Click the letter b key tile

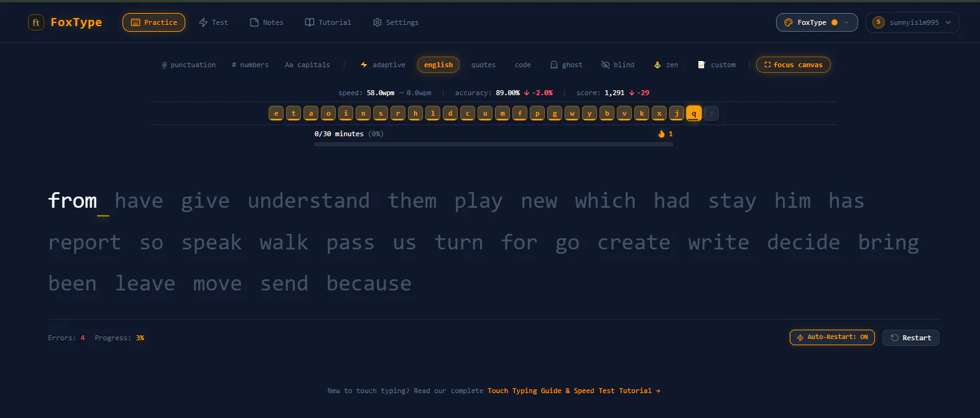[607, 113]
